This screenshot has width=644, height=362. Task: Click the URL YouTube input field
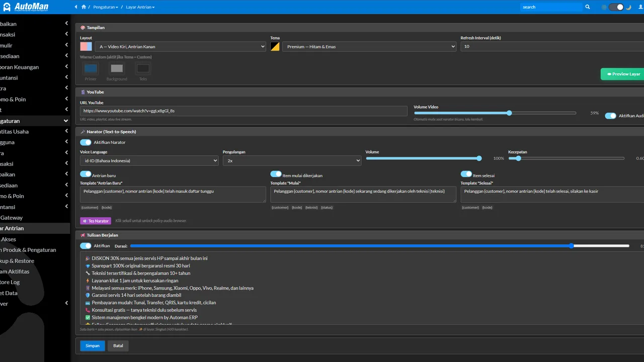(x=244, y=111)
